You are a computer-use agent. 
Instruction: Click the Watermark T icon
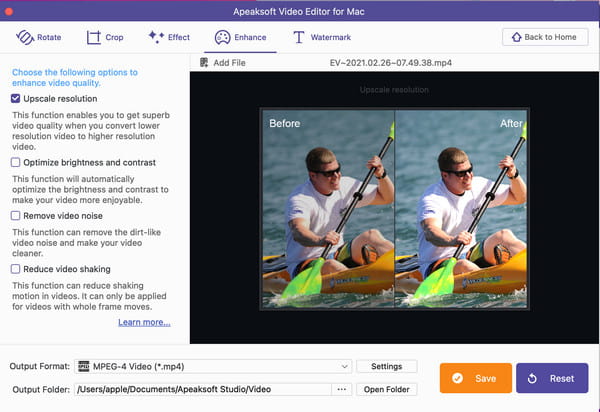click(x=298, y=37)
